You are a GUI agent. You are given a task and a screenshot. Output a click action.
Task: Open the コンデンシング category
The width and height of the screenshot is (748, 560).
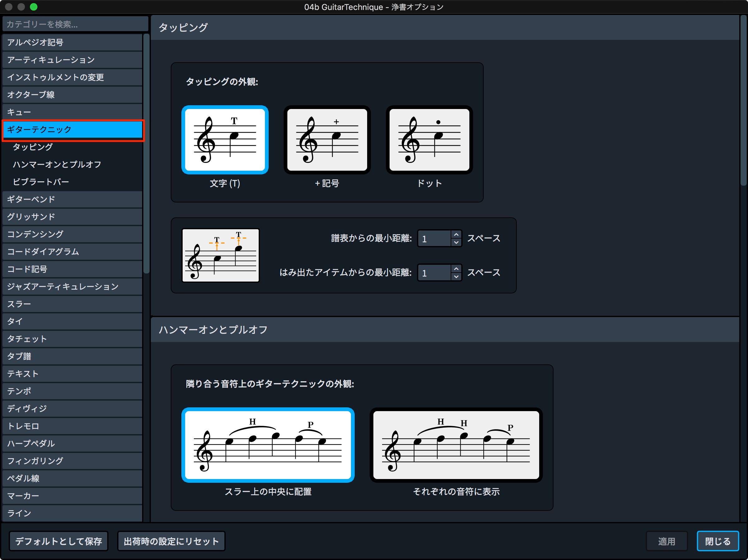[72, 234]
